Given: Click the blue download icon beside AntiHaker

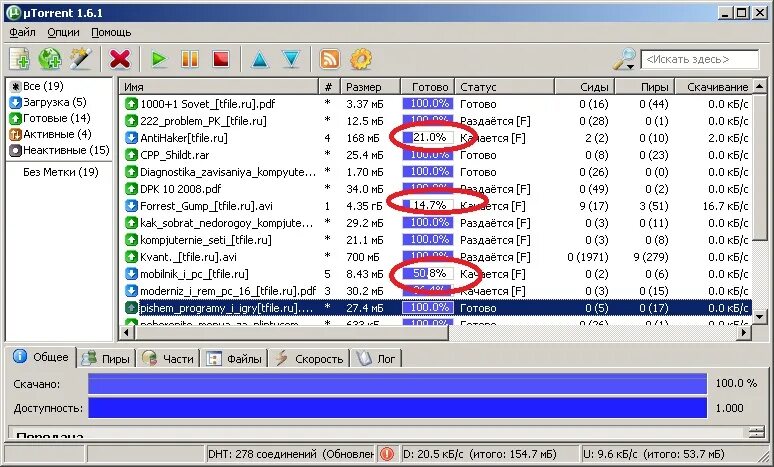Looking at the screenshot, I should tap(131, 138).
